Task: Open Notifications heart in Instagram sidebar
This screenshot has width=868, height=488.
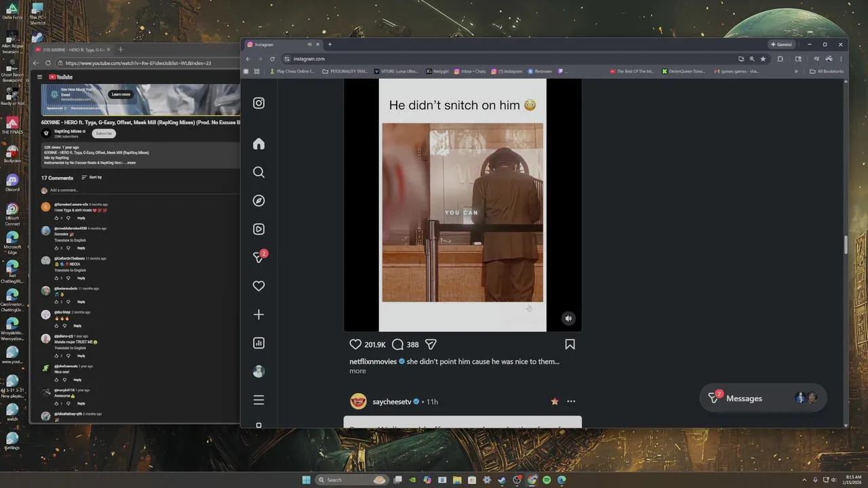Action: pyautogui.click(x=258, y=286)
